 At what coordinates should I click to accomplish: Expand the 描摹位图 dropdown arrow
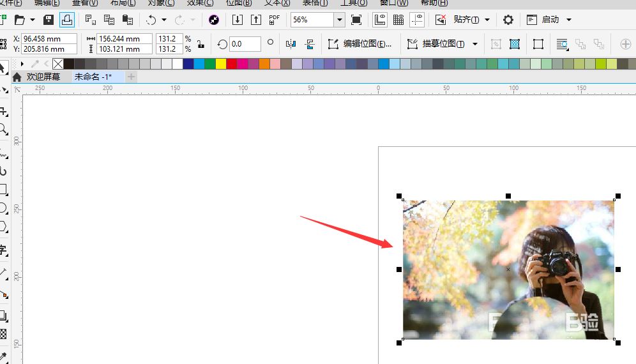(x=475, y=44)
